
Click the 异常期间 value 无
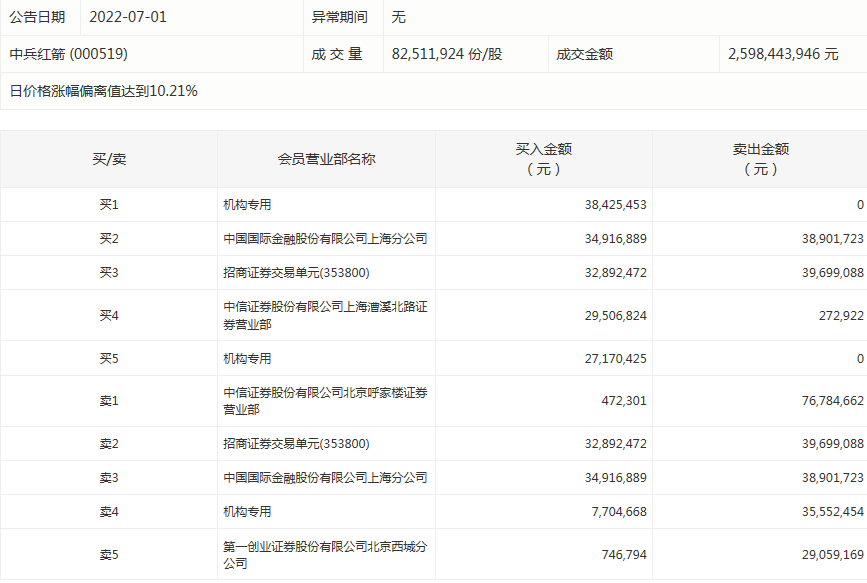[399, 17]
